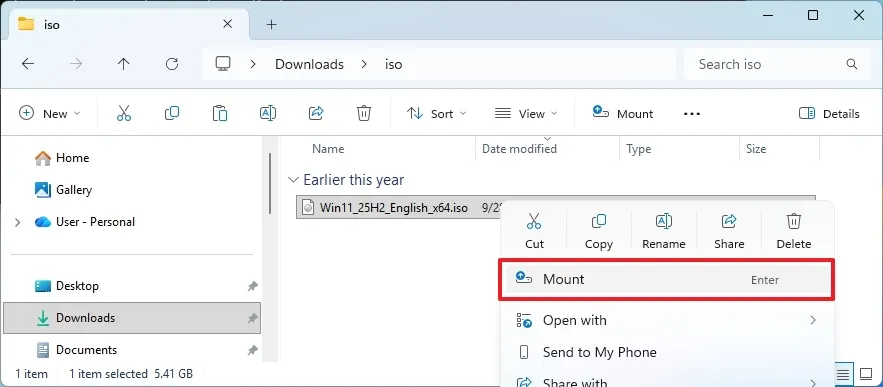Click the Paste clipboard icon in the toolbar

pos(220,114)
